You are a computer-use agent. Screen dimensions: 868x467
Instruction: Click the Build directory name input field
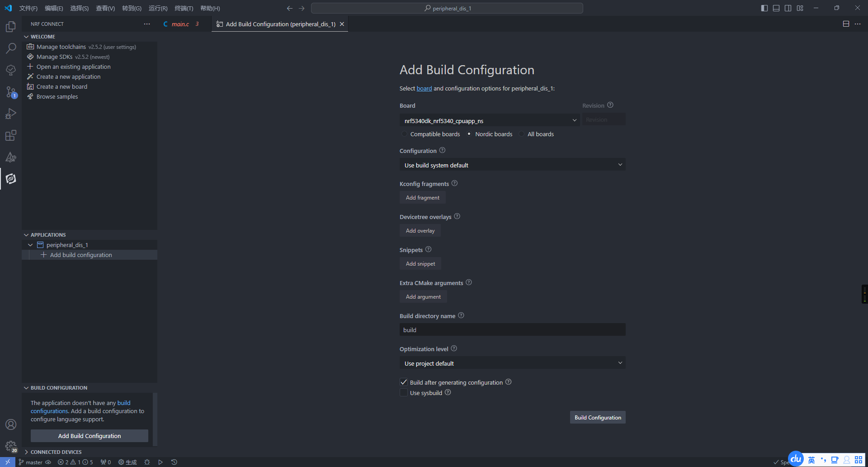coord(513,329)
